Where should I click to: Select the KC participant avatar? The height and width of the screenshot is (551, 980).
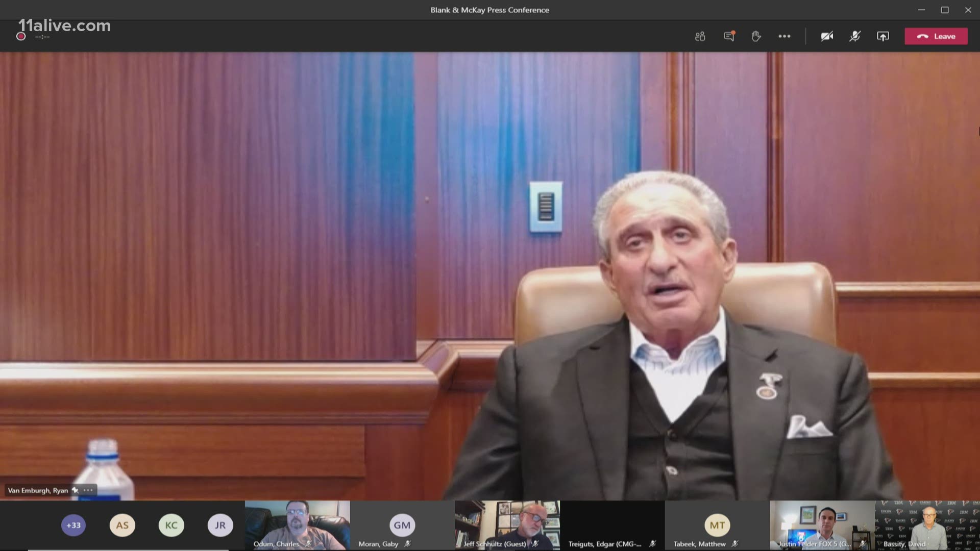pyautogui.click(x=171, y=525)
